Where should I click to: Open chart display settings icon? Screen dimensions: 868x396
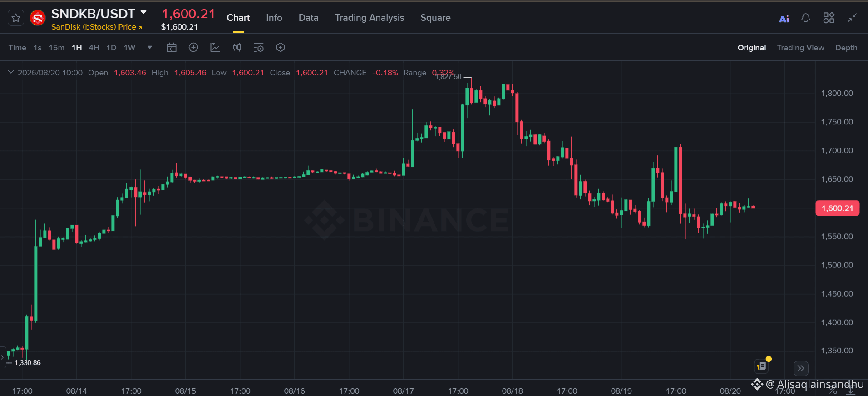259,47
